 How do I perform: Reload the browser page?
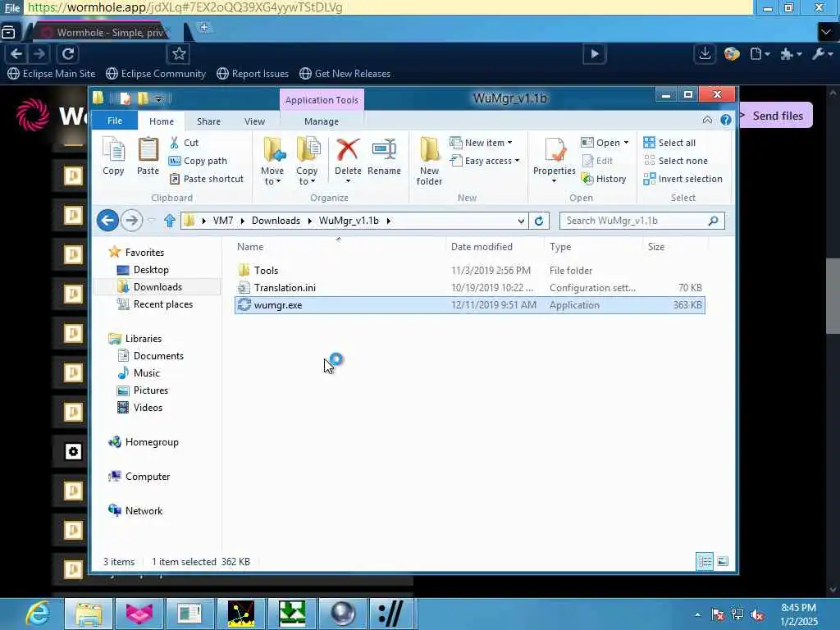[68, 54]
